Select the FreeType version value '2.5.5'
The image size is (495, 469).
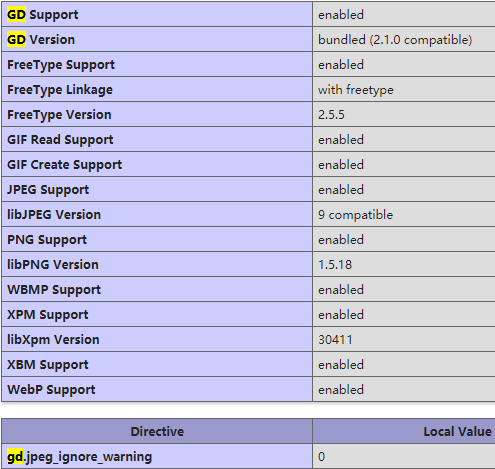[331, 115]
